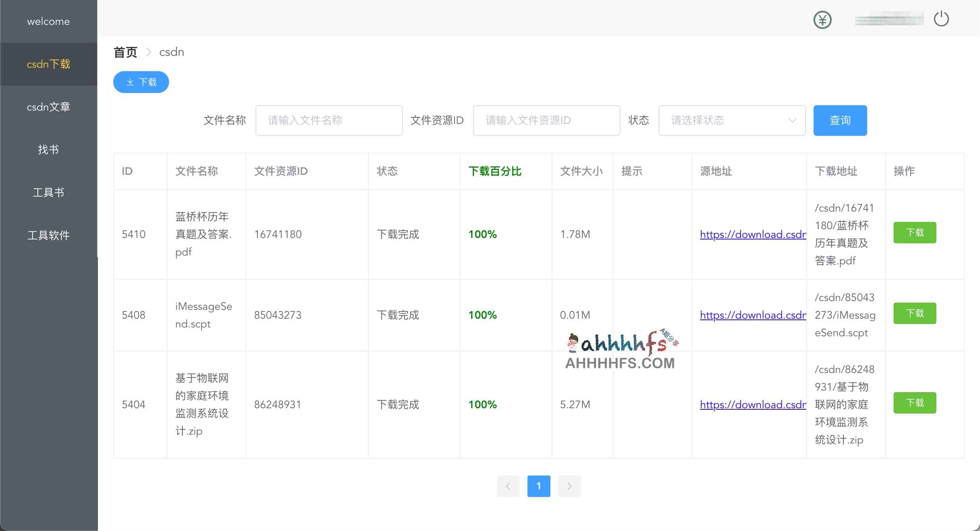980x531 pixels.
Task: Open the 请选择状态 status dropdown
Action: coord(727,120)
